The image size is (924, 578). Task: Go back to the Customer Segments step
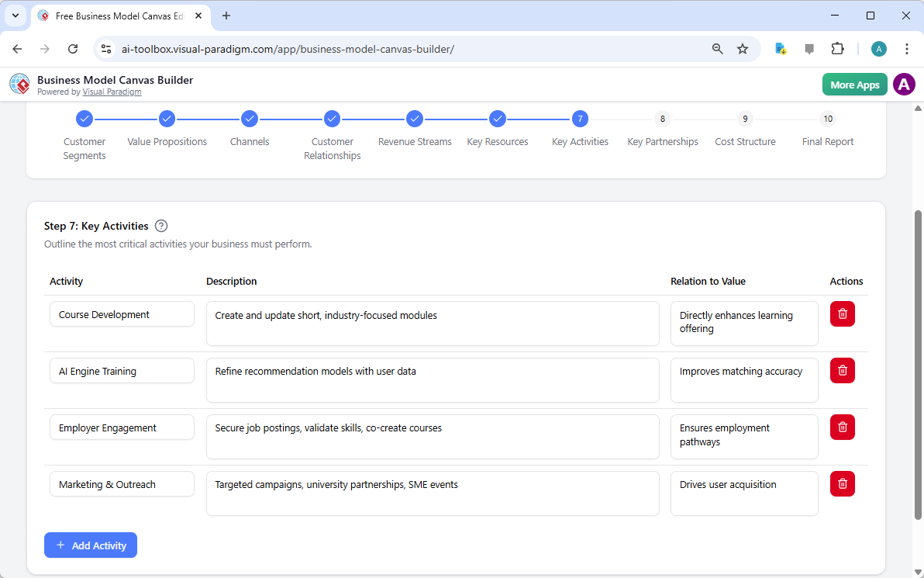[x=84, y=119]
